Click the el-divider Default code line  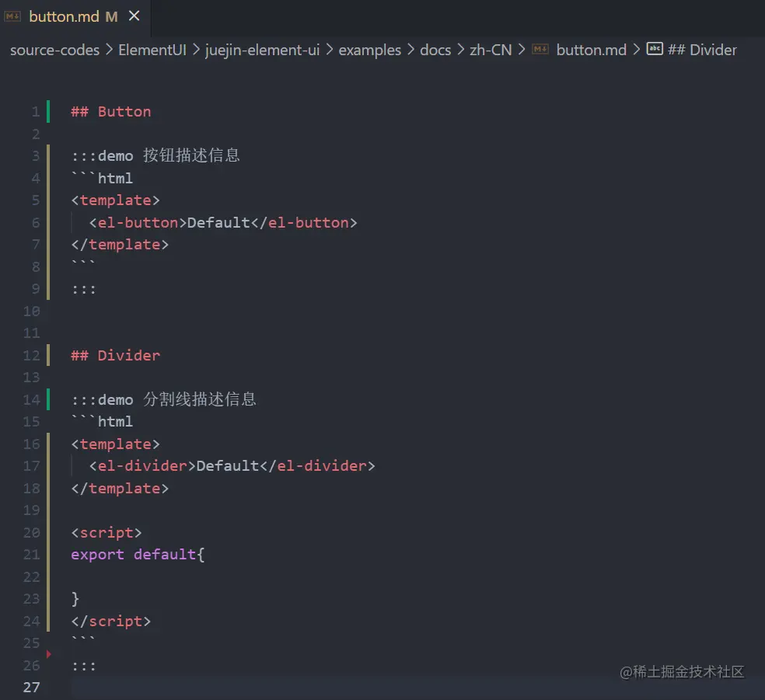232,466
